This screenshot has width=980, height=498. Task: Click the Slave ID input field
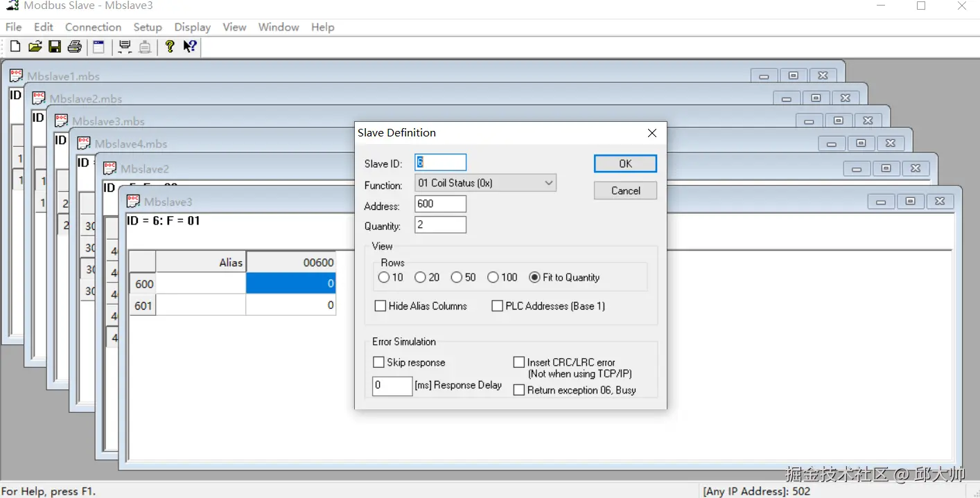point(440,162)
